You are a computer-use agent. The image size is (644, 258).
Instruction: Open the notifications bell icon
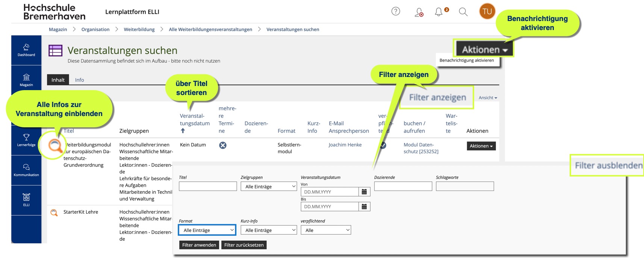(438, 12)
